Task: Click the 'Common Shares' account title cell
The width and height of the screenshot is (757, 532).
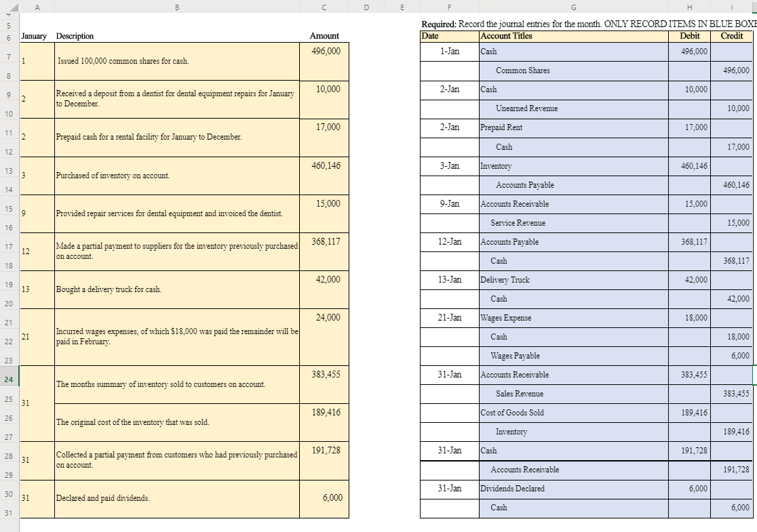Action: pyautogui.click(x=574, y=70)
